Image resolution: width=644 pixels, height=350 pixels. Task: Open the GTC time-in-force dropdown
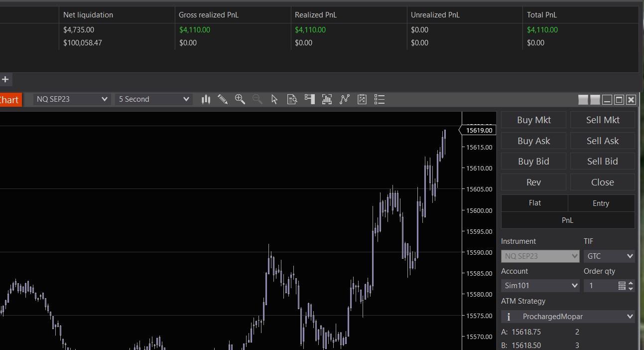[609, 256]
